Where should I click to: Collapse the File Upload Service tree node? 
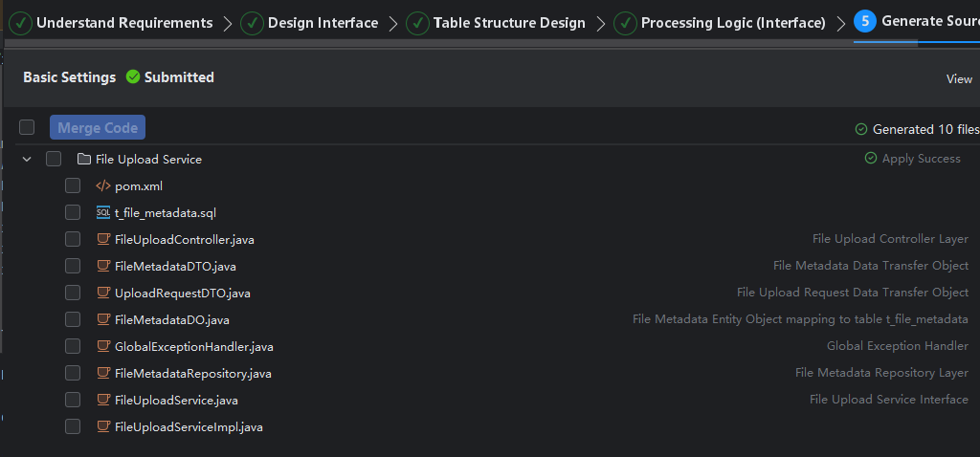click(27, 160)
